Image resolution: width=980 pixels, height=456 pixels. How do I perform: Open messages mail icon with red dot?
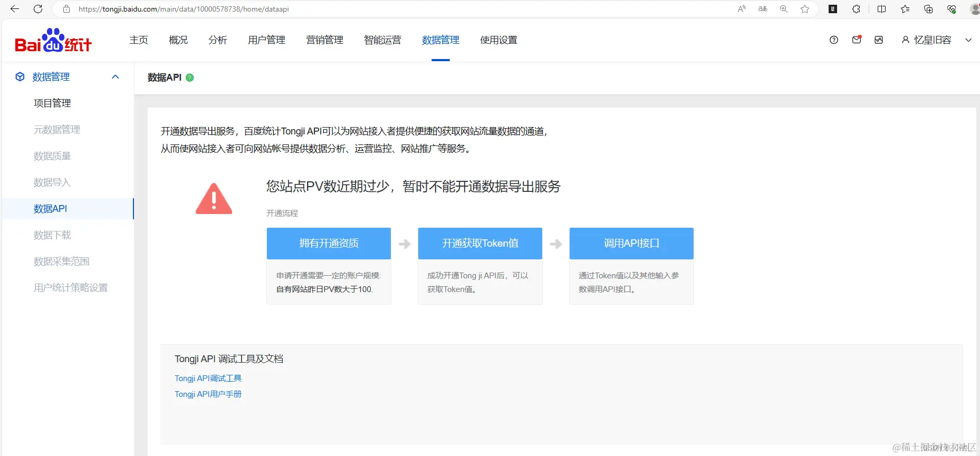point(857,40)
